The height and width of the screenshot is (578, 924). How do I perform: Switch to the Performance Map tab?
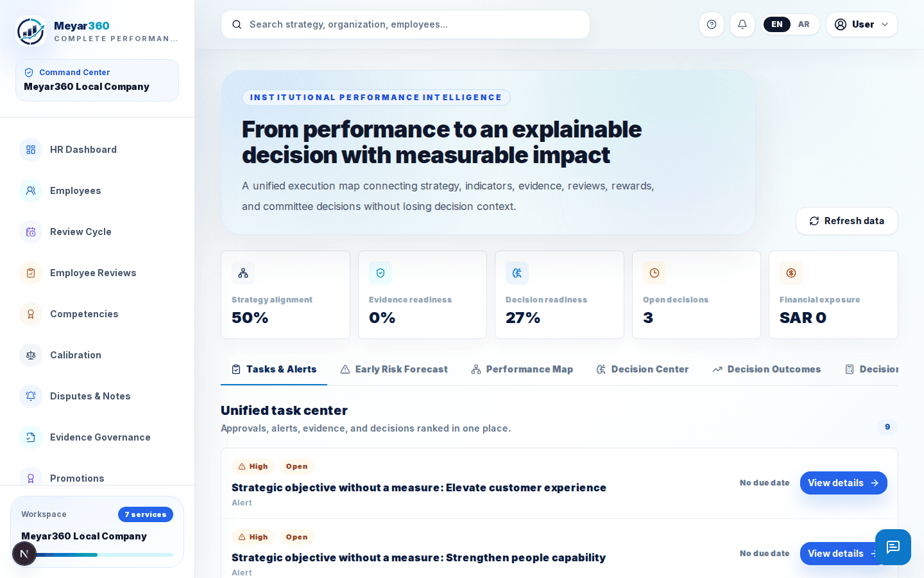tap(522, 369)
